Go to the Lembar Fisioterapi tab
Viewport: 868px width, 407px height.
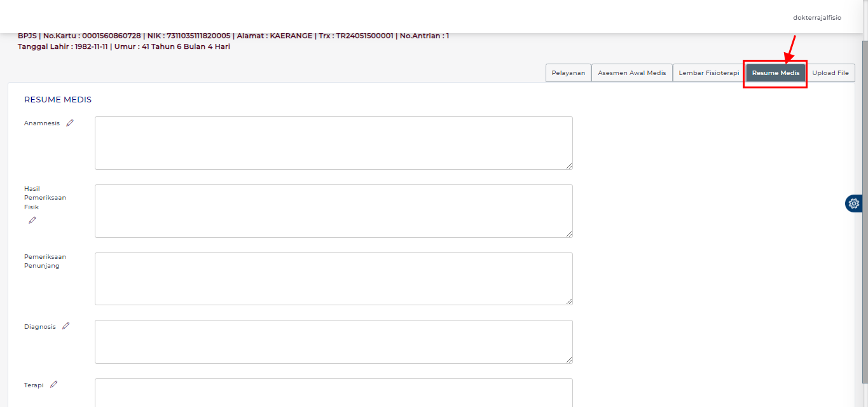(x=708, y=73)
